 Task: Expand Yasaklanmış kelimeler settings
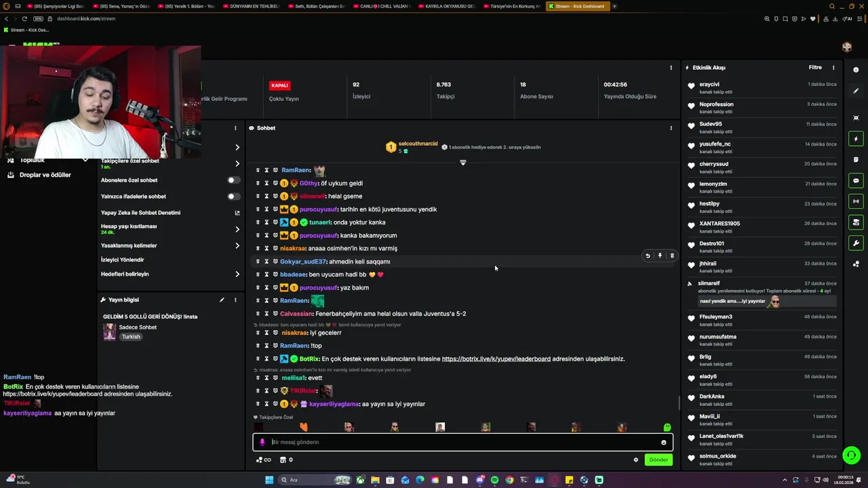pos(237,245)
